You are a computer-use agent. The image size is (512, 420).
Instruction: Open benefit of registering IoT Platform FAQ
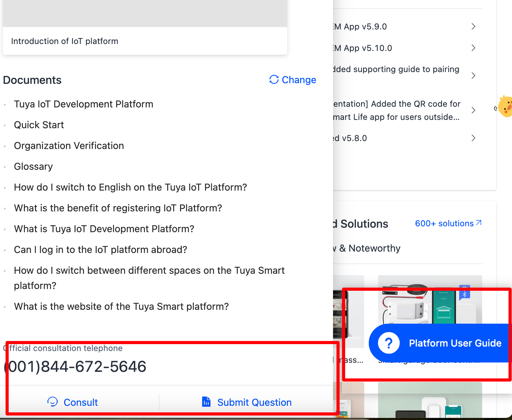tap(118, 208)
